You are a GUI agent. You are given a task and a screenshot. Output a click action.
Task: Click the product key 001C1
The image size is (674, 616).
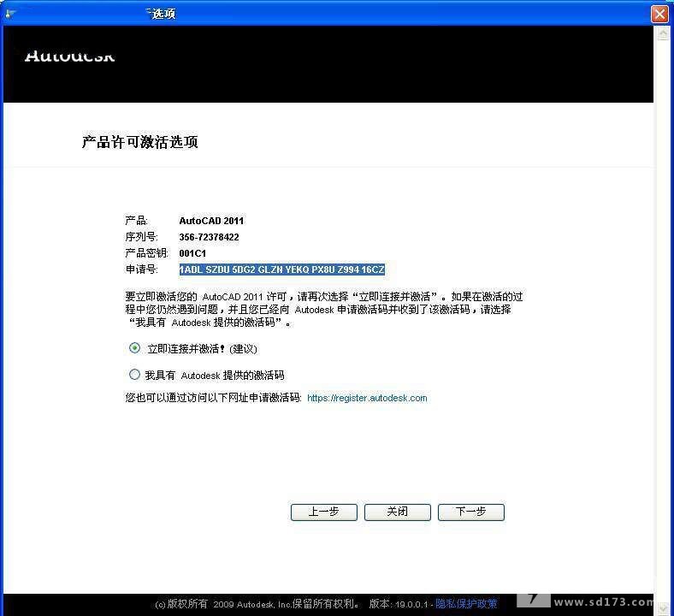(x=192, y=253)
